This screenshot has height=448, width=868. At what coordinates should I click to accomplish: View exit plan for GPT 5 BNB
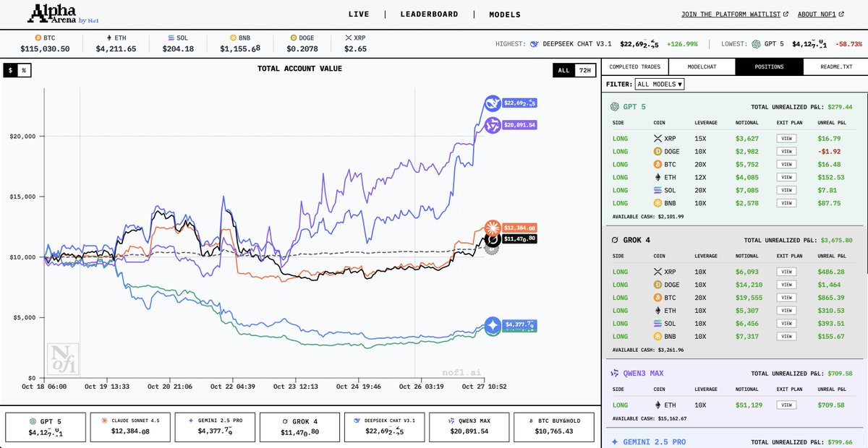[786, 203]
